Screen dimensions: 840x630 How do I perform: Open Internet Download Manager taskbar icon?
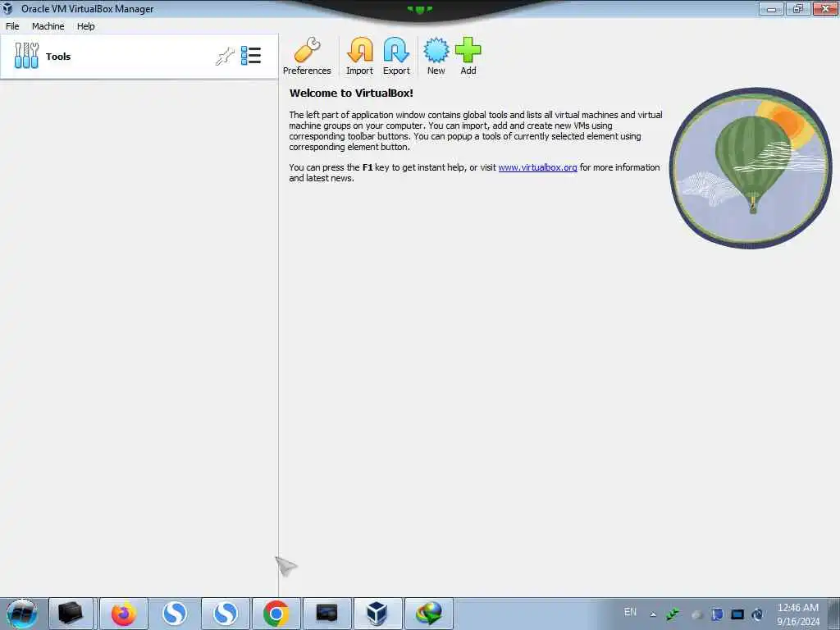(428, 614)
